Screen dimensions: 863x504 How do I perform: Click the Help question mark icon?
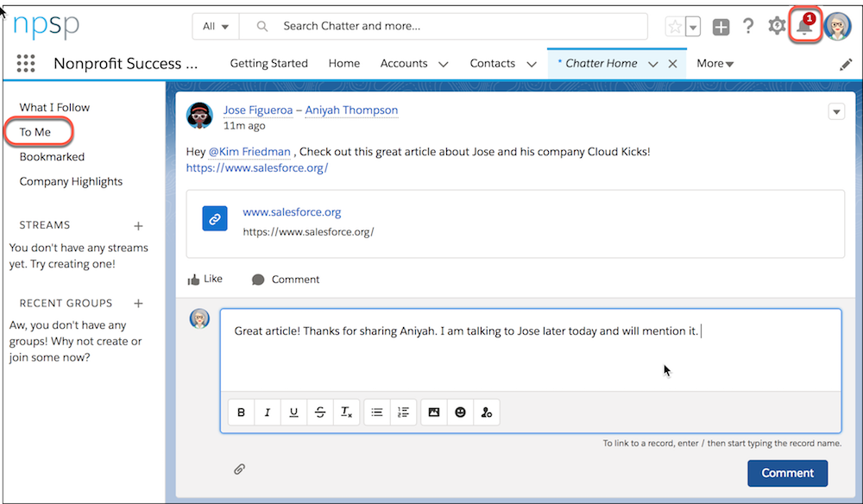point(747,26)
